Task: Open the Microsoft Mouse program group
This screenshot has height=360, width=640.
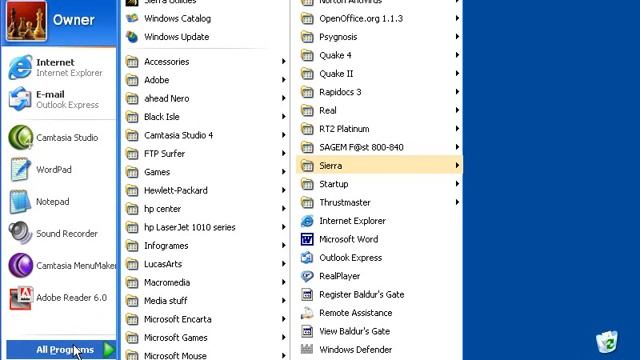Action: click(206, 354)
